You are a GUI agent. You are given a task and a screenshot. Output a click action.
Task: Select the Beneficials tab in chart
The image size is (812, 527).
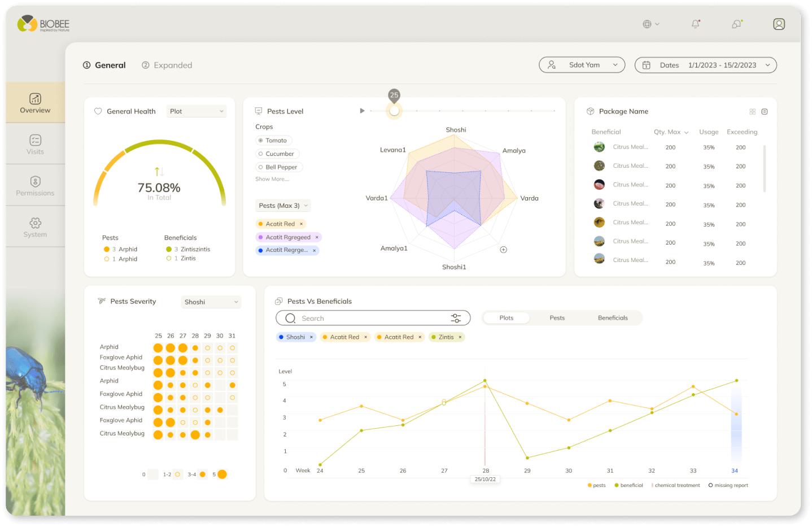coord(612,318)
